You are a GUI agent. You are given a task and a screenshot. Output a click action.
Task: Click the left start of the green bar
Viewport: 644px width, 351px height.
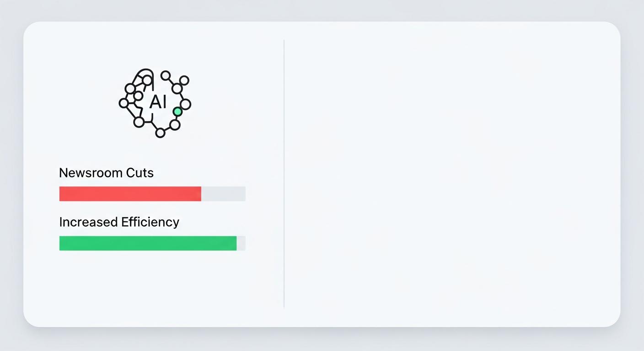(x=62, y=243)
